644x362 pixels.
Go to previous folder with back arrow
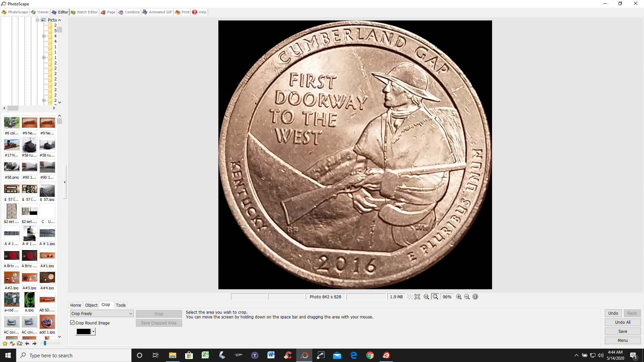click(27, 343)
